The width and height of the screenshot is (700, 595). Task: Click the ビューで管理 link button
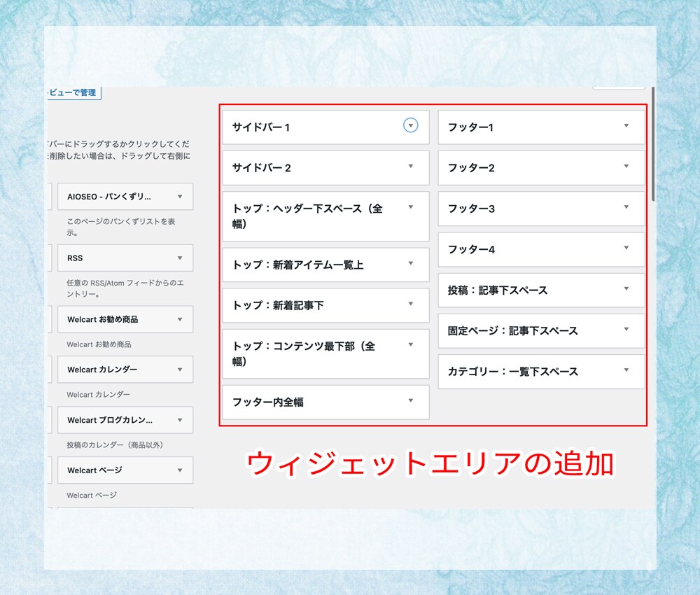click(74, 93)
